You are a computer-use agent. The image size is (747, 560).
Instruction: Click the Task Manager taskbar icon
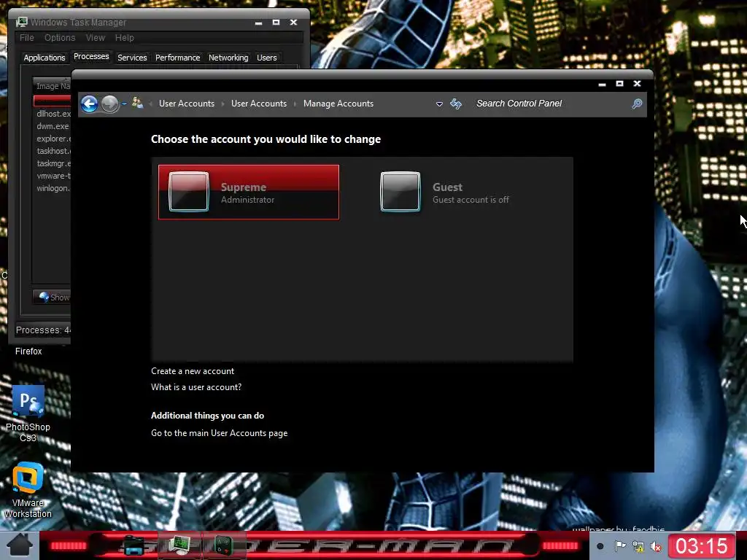(179, 545)
